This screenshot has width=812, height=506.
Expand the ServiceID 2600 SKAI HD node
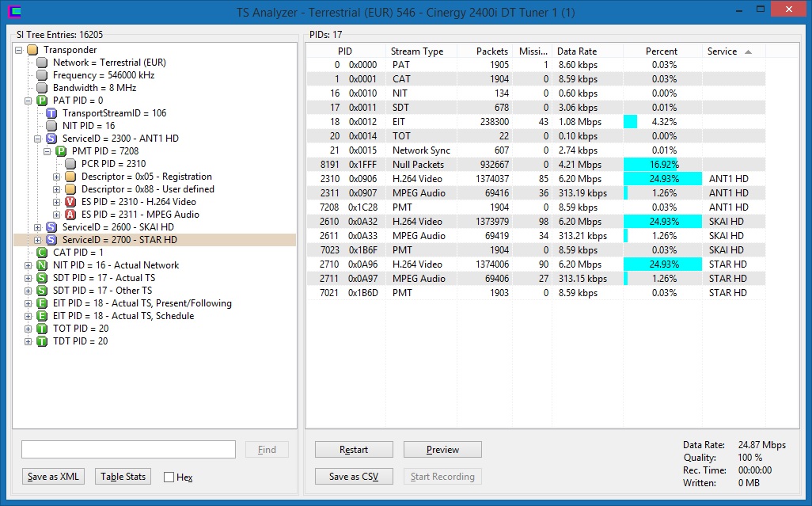tap(37, 227)
